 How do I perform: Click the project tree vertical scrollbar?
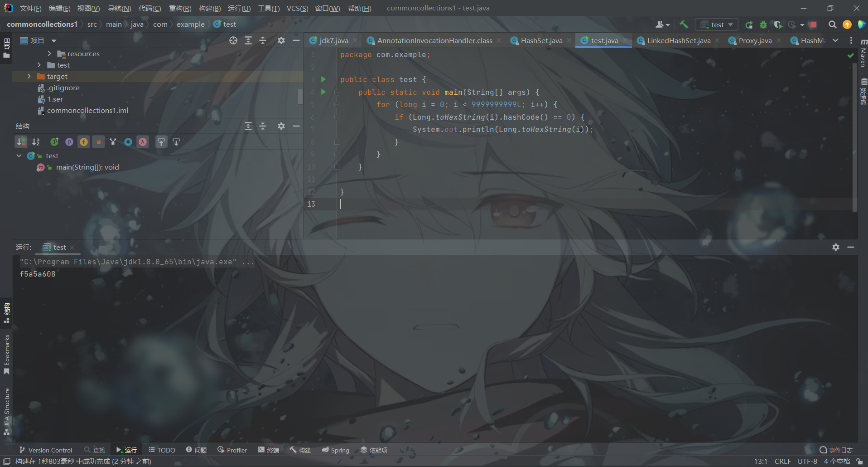click(300, 96)
